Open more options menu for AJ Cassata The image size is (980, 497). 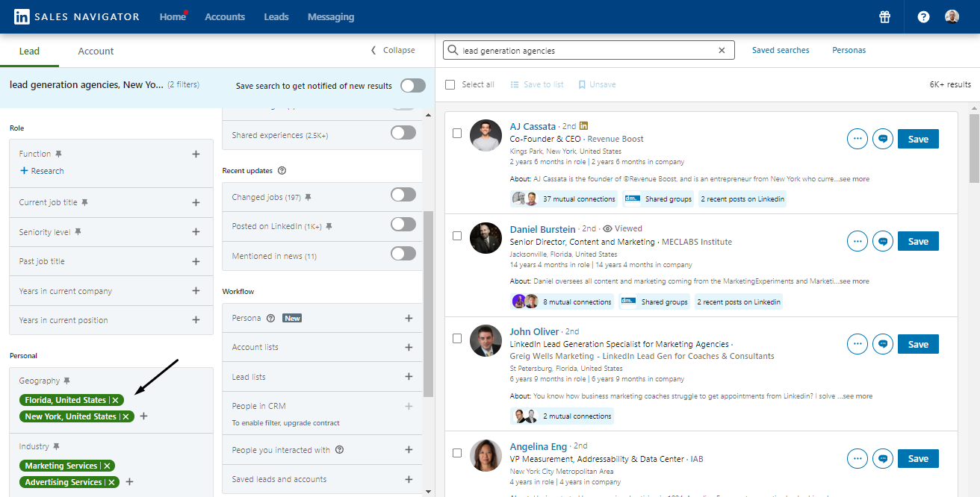857,138
